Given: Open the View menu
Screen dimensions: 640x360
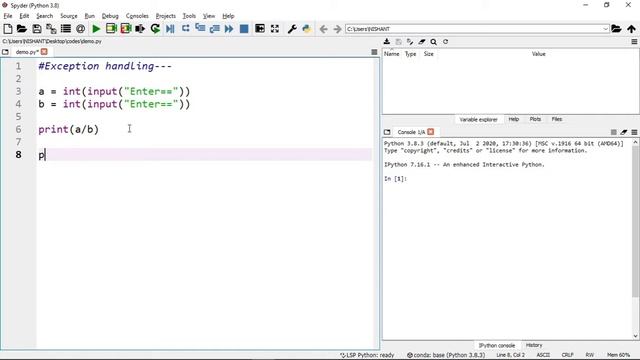Looking at the screenshot, I should [209, 16].
